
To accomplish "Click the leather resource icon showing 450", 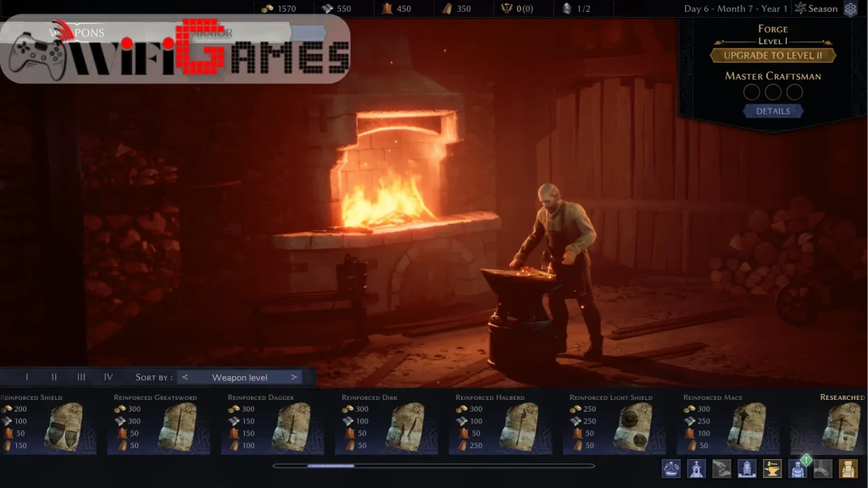I will click(387, 8).
